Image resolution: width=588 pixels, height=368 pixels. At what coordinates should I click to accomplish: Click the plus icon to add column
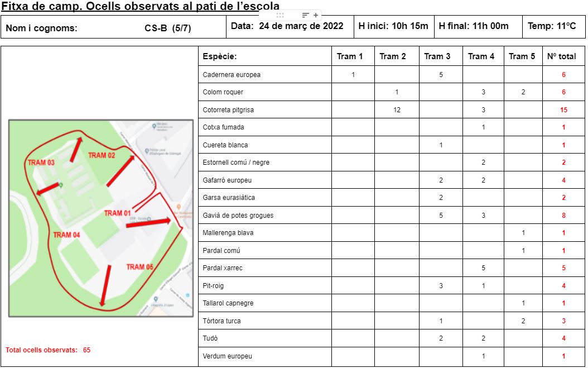pos(316,15)
